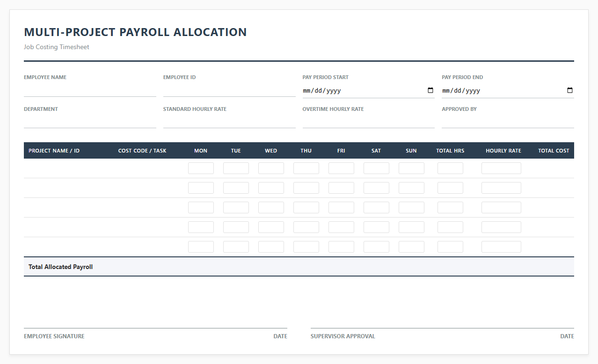This screenshot has width=598, height=364.
Task: Click the DATE label beside Supervisor Approval
Action: (x=567, y=336)
